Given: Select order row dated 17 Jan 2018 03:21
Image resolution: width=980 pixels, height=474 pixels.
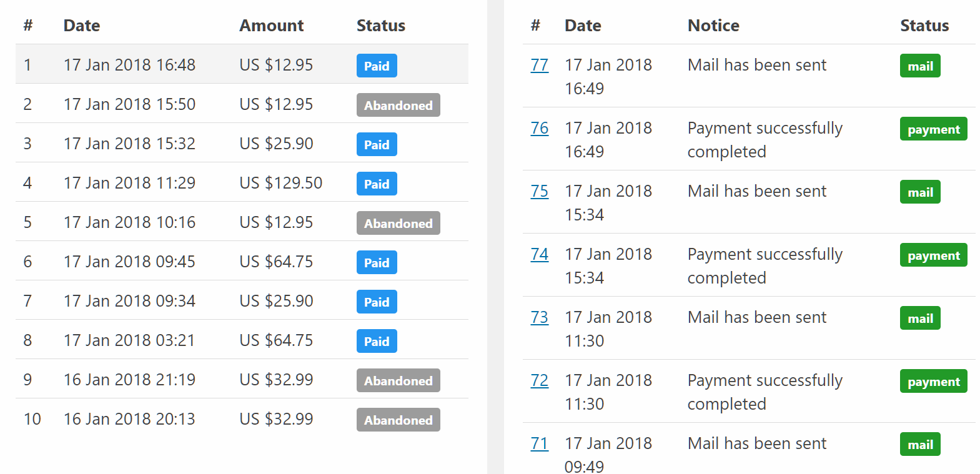Looking at the screenshot, I should 242,339.
